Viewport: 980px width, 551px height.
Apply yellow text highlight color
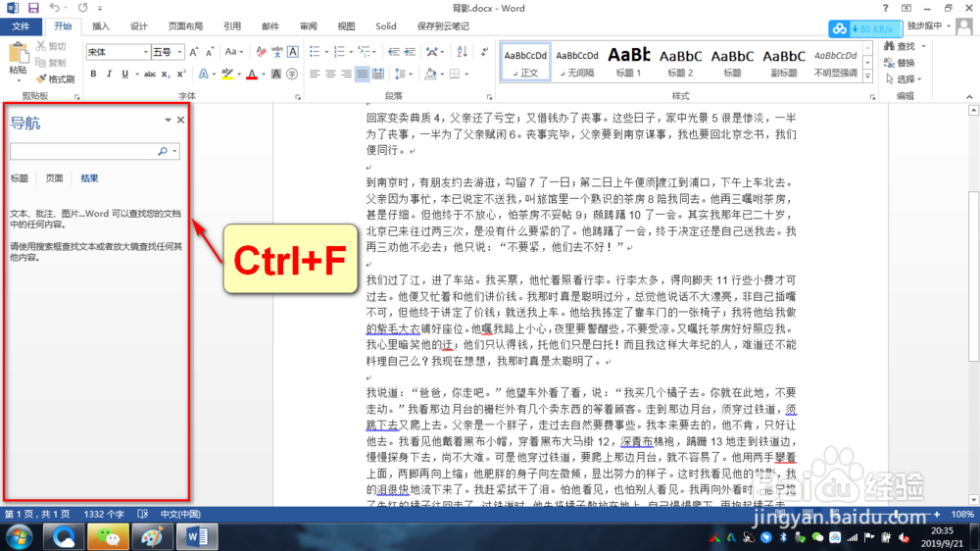point(227,75)
